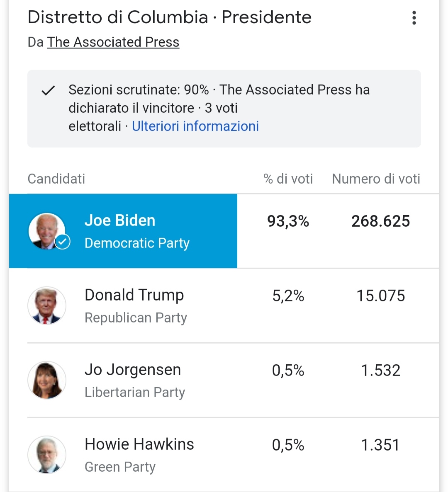Viewport: 448px width, 492px height.
Task: Click the Numero di voti column header
Action: coord(376,179)
